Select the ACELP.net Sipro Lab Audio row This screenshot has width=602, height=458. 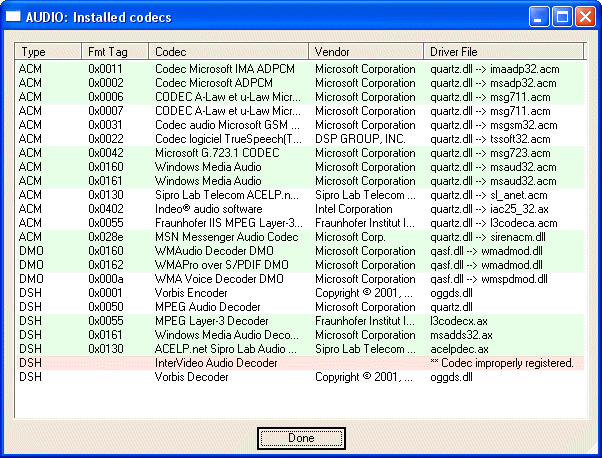pos(300,349)
